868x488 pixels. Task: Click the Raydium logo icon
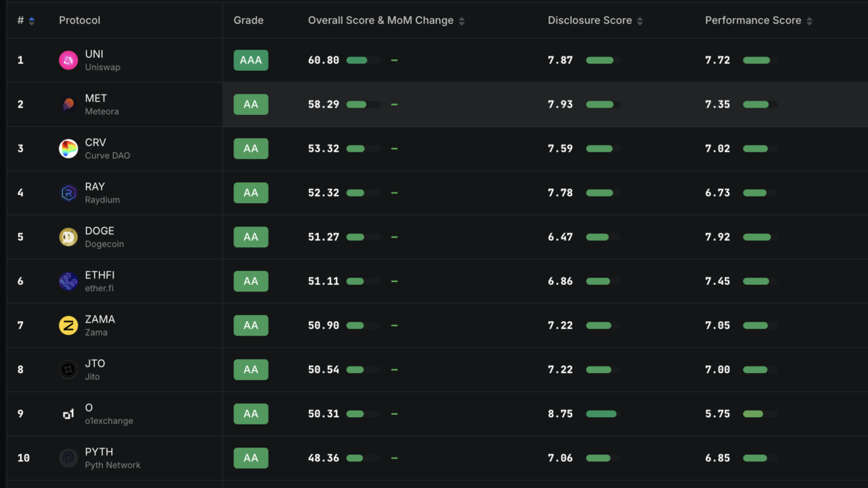[x=68, y=193]
